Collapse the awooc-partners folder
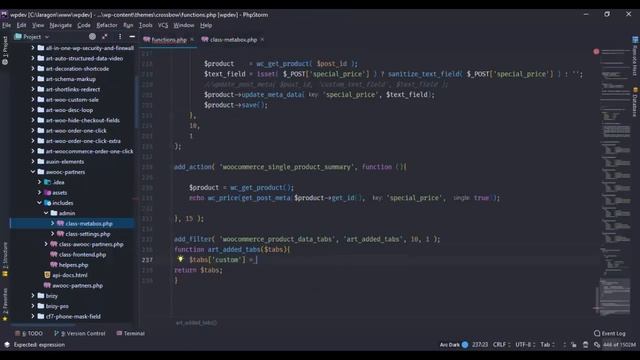 pyautogui.click(x=33, y=172)
